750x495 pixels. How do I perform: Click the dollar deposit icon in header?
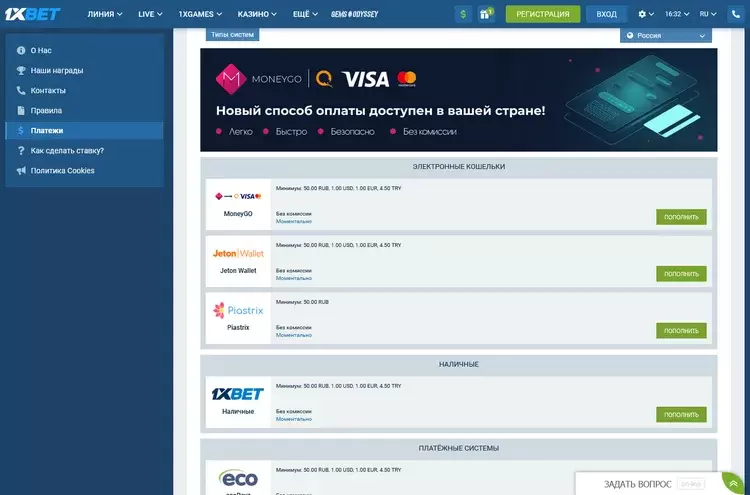click(463, 14)
